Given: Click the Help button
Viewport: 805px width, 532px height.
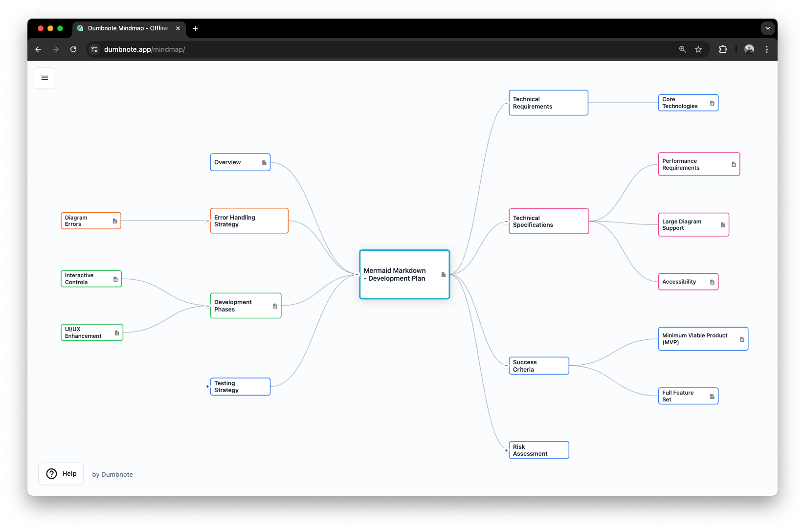Looking at the screenshot, I should coord(61,473).
